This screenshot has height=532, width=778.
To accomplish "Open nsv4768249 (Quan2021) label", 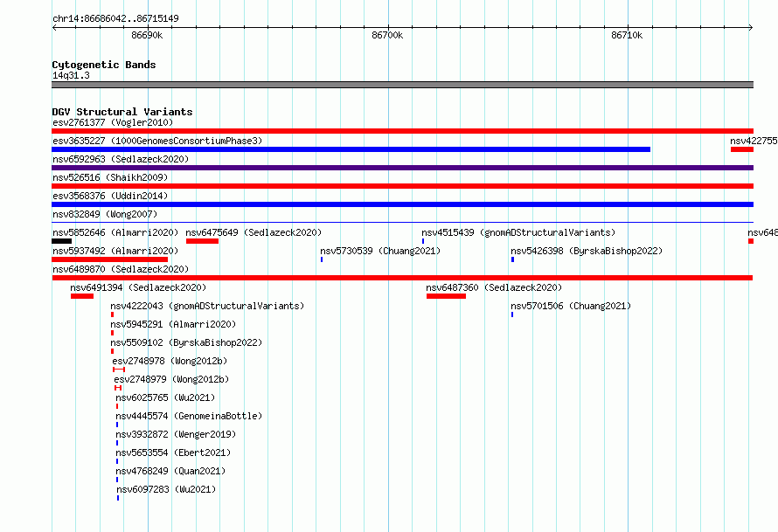I will (170, 471).
